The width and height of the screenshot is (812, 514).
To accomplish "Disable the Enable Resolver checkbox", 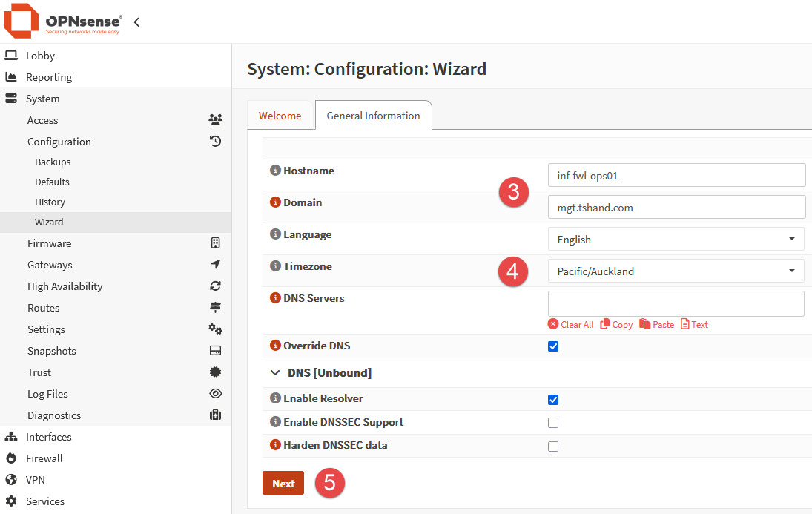I will click(553, 400).
